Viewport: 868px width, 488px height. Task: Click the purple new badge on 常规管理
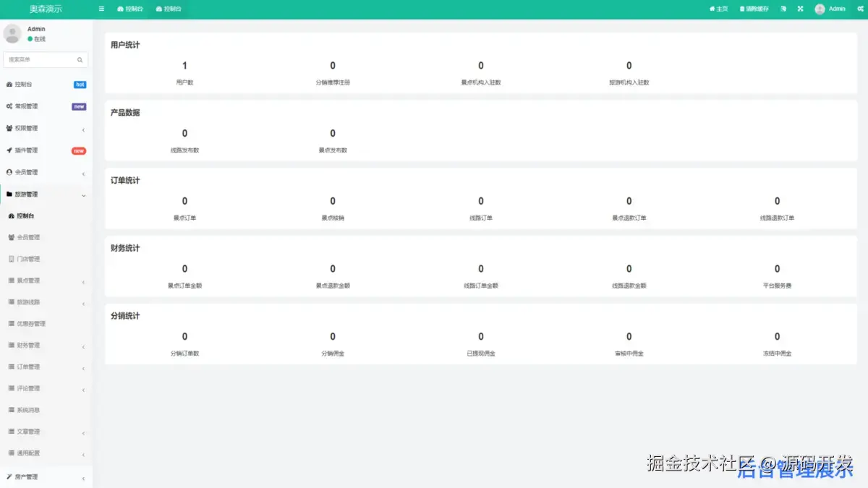[x=79, y=106]
